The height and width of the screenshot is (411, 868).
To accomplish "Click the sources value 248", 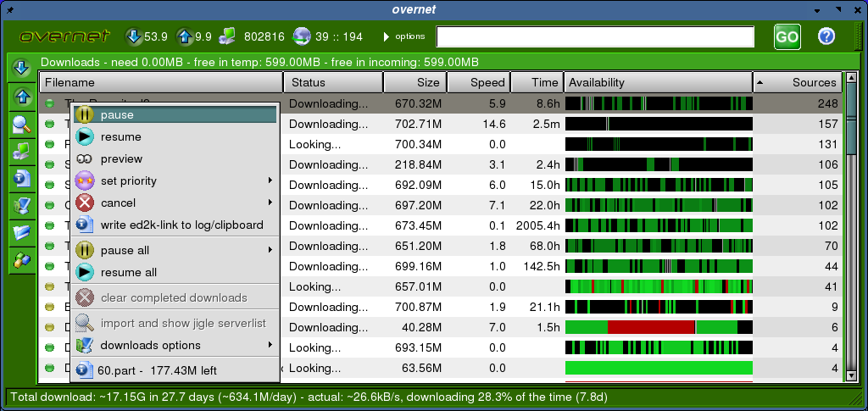I will tap(827, 103).
